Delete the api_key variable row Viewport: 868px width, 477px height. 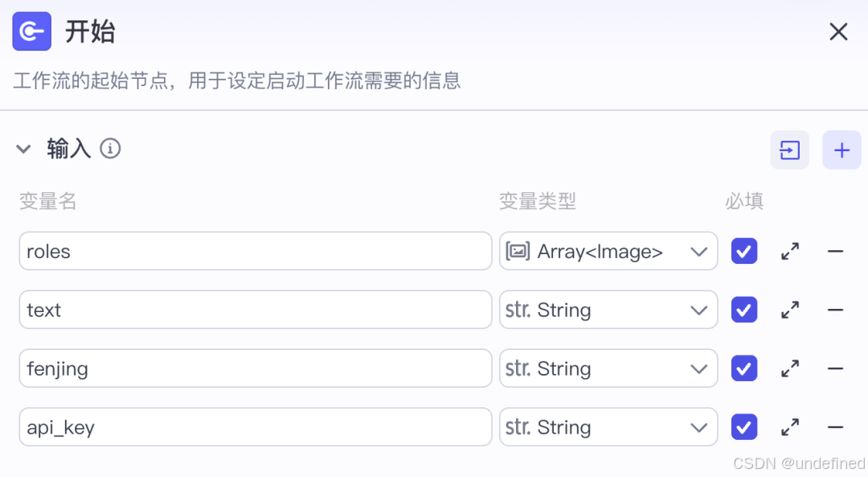click(835, 428)
